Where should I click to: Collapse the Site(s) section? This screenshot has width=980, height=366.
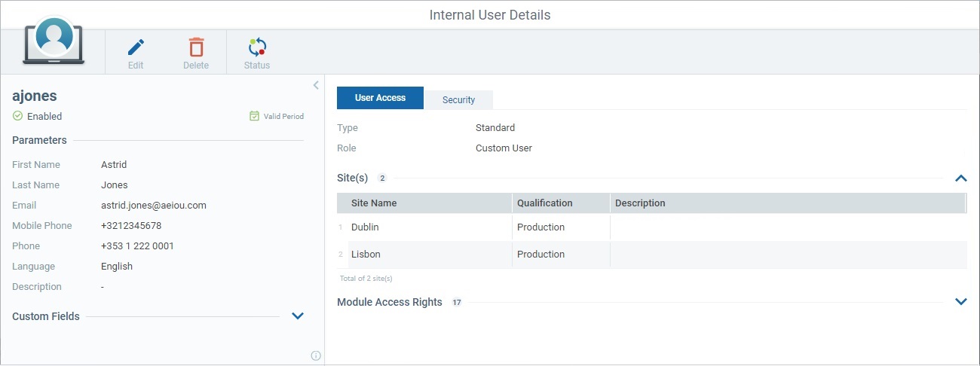click(x=960, y=178)
